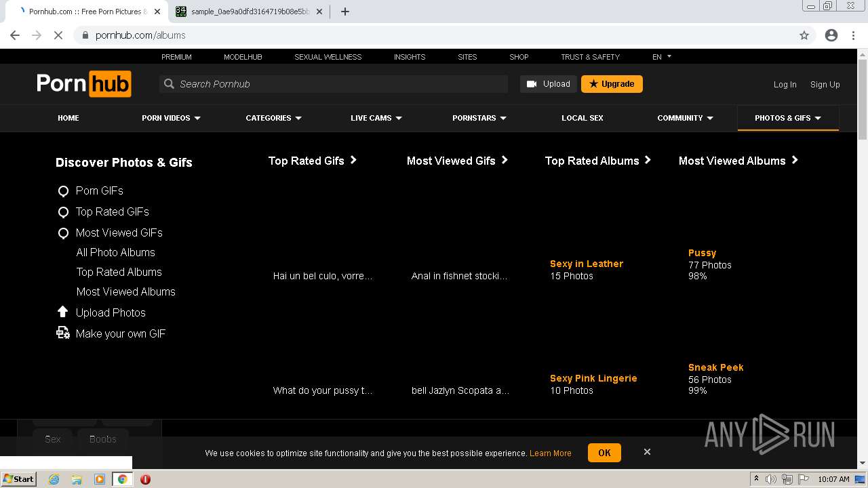Open the Upload Photos sidebar entry
This screenshot has height=488, width=868.
[111, 312]
